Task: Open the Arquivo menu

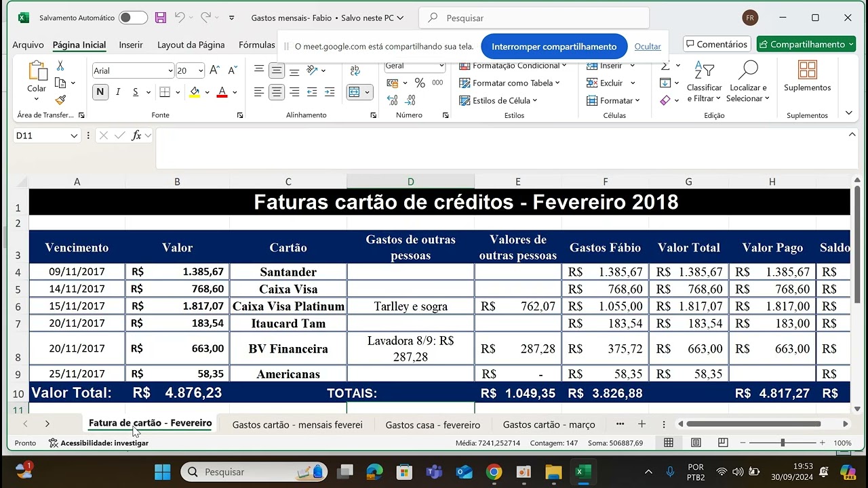Action: [x=28, y=45]
